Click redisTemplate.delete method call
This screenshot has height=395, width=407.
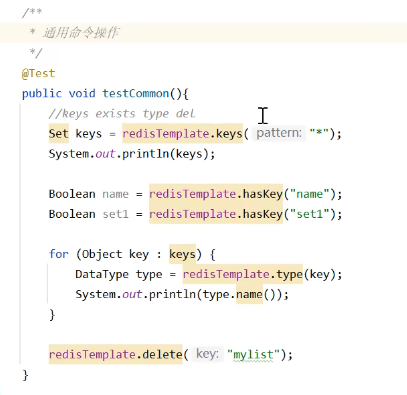point(116,354)
